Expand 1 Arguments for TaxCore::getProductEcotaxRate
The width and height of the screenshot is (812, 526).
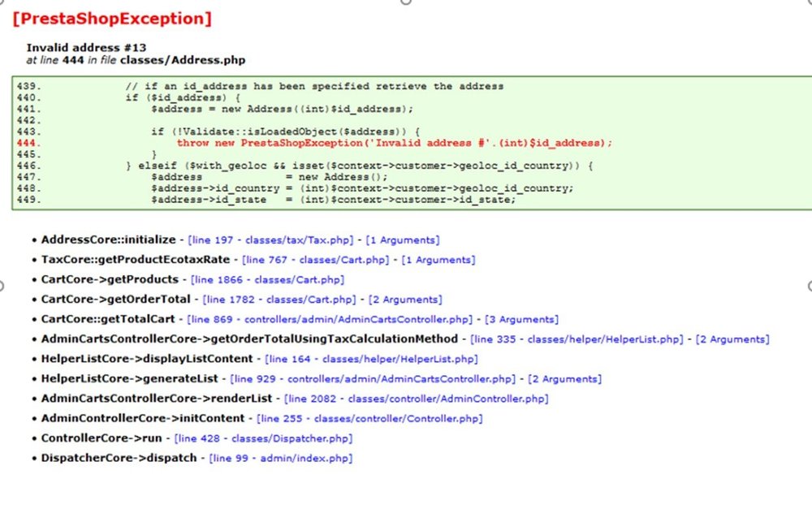point(438,260)
